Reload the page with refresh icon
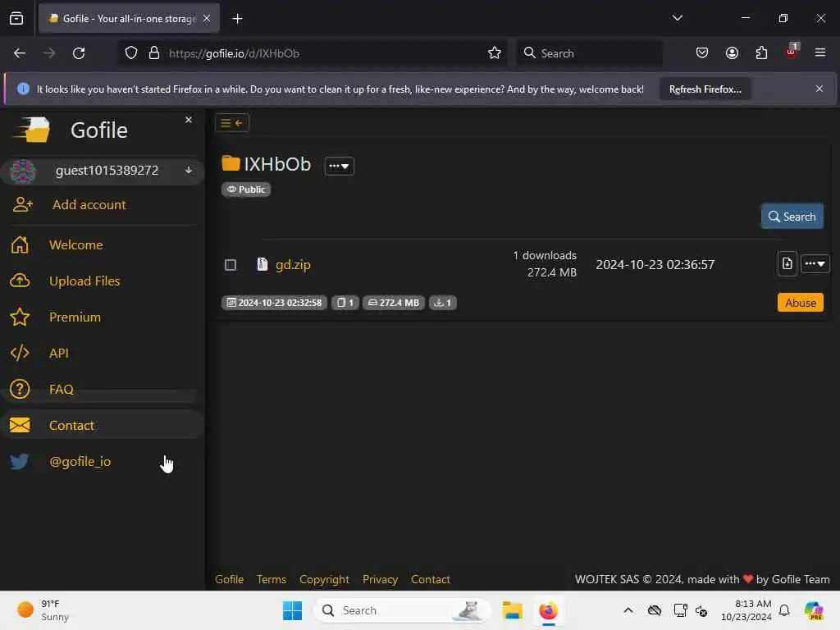Image resolution: width=840 pixels, height=630 pixels. pos(79,53)
